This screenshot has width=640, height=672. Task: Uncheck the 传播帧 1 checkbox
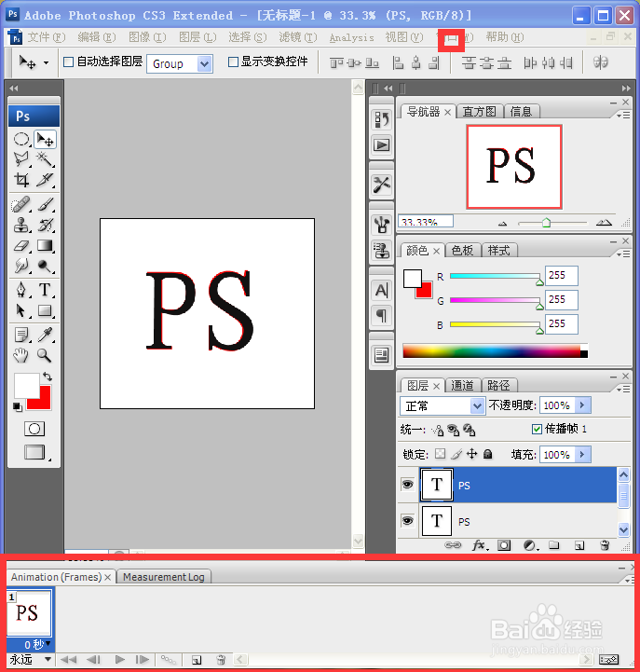click(537, 429)
